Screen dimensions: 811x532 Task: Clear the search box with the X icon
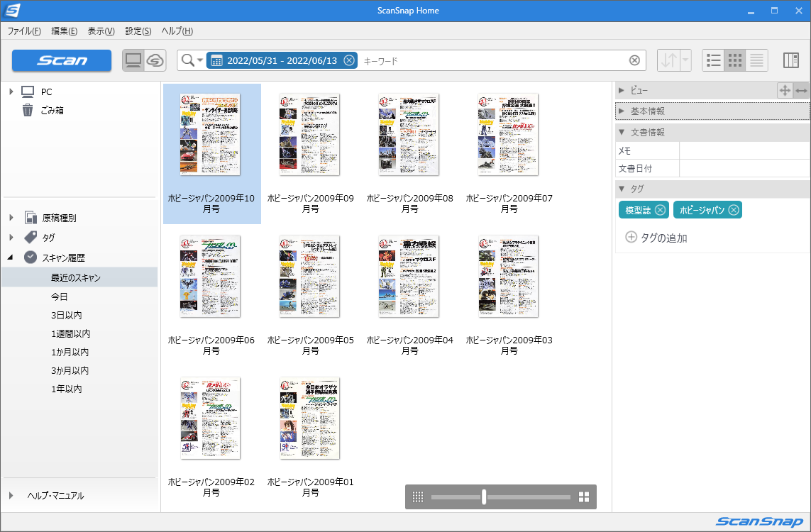tap(634, 60)
